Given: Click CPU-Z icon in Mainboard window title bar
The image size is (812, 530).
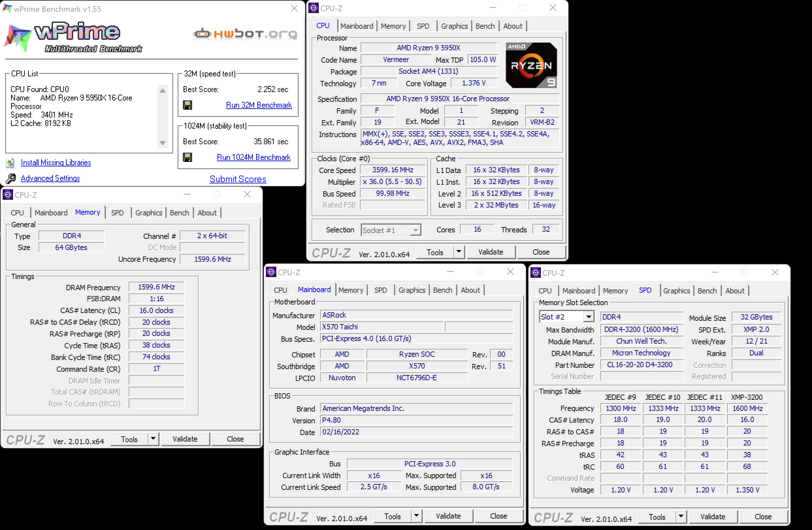Looking at the screenshot, I should 271,272.
